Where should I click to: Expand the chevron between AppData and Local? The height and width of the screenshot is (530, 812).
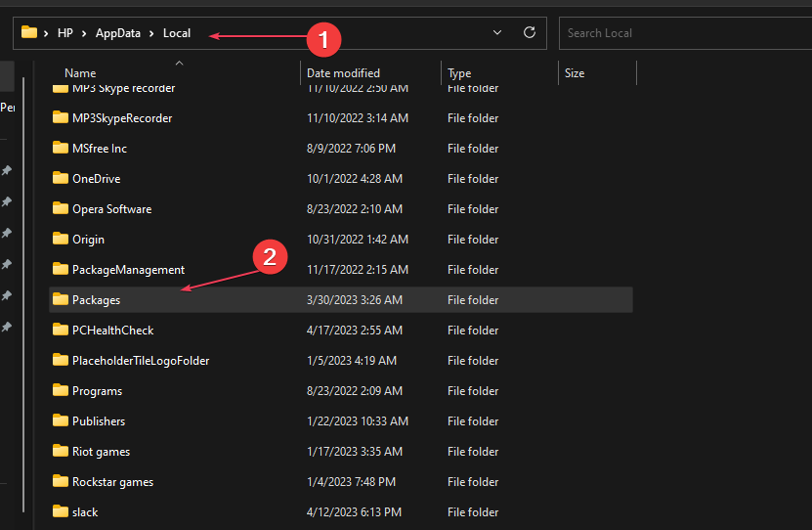pos(151,33)
